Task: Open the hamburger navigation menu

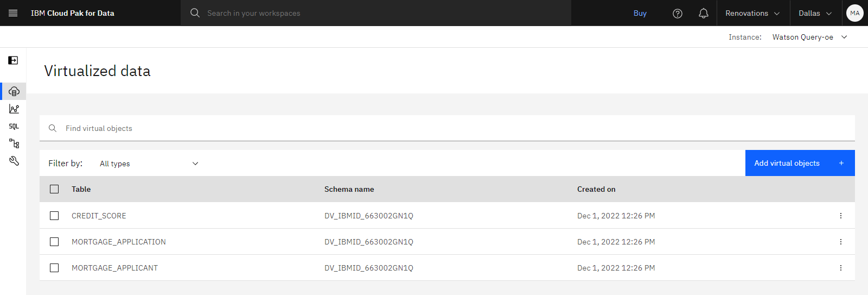Action: point(13,13)
